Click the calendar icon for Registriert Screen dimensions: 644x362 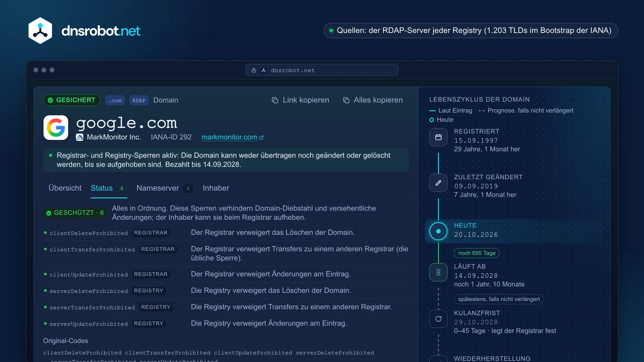(438, 137)
